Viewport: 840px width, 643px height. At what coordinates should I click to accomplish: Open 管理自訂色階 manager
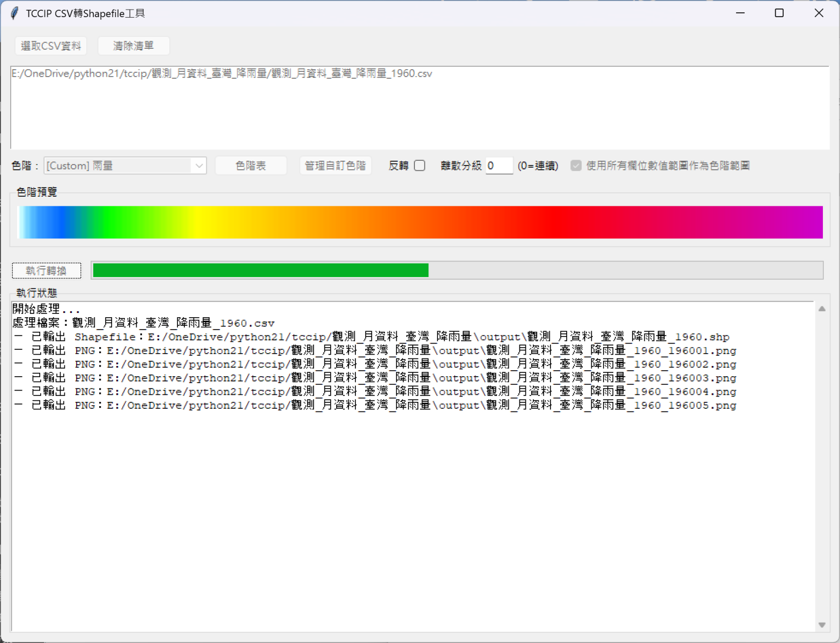[x=335, y=166]
